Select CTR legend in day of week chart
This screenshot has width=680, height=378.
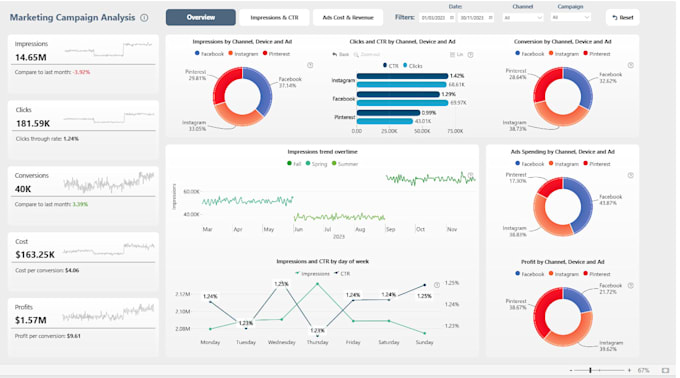342,274
